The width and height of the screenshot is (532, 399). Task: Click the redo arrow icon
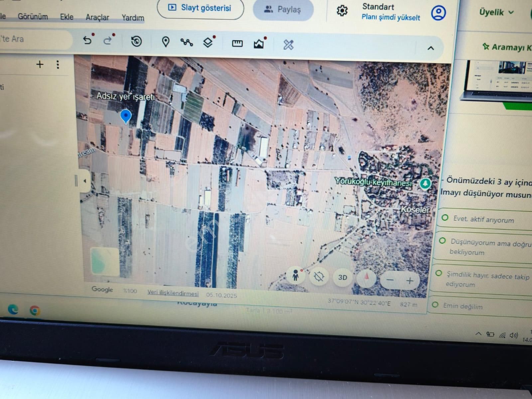[x=107, y=41]
